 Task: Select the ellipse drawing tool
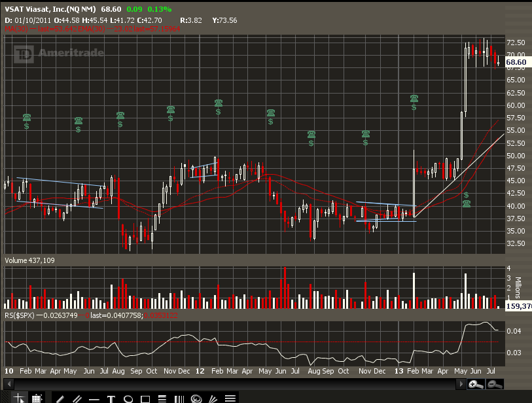pyautogui.click(x=128, y=398)
